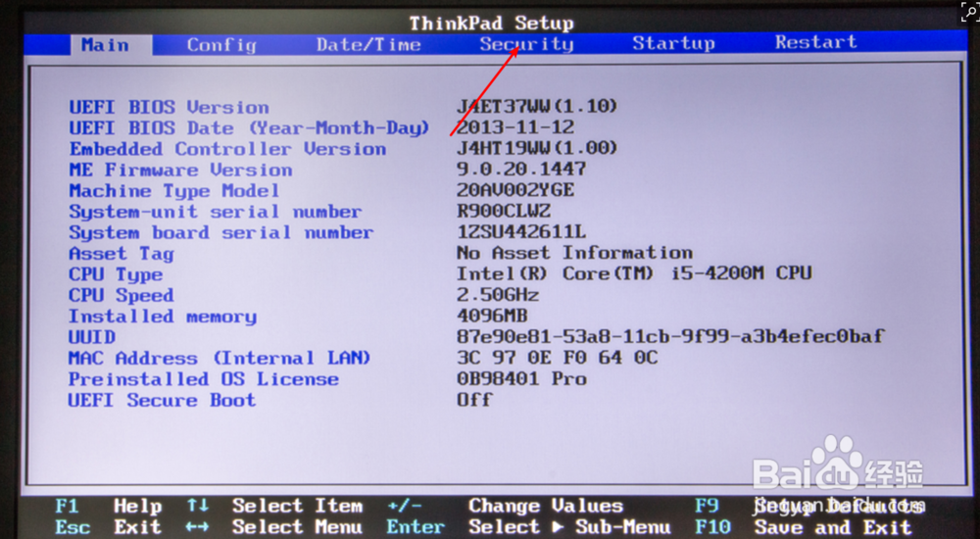Screen dimensions: 980x539
Task: Open the Restart tab
Action: pos(815,42)
